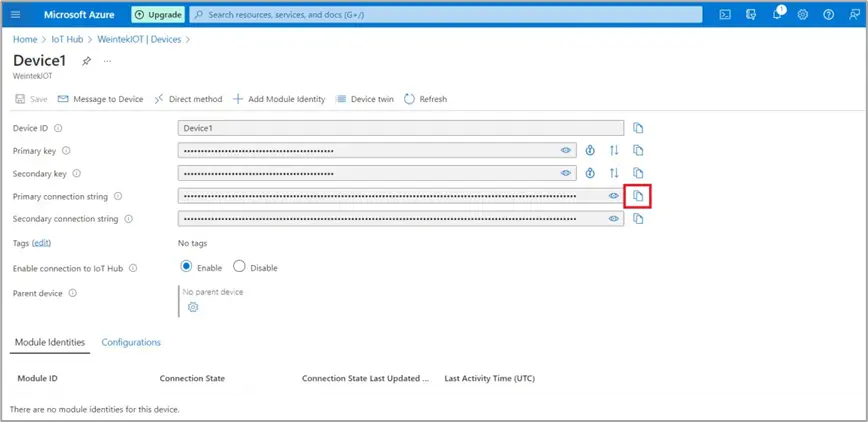Refresh the device page

point(425,99)
